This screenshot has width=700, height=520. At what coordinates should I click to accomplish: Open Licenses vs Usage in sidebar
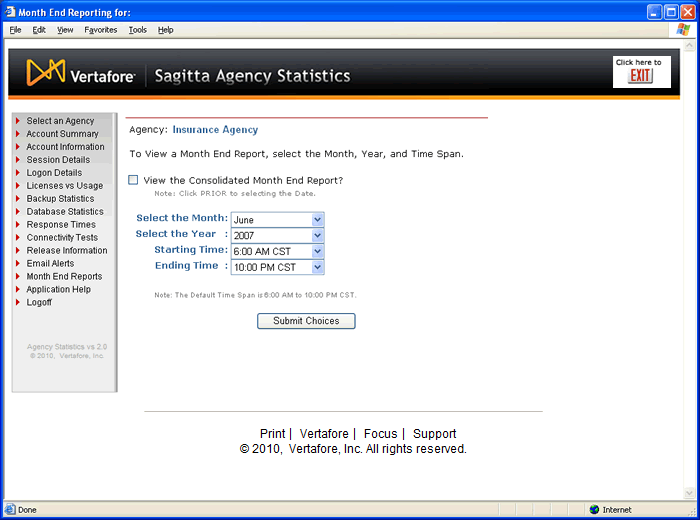point(65,185)
